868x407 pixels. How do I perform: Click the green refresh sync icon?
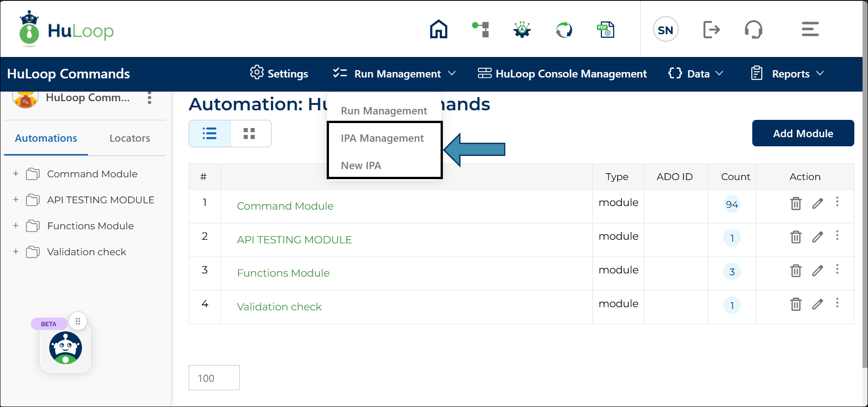(x=564, y=30)
